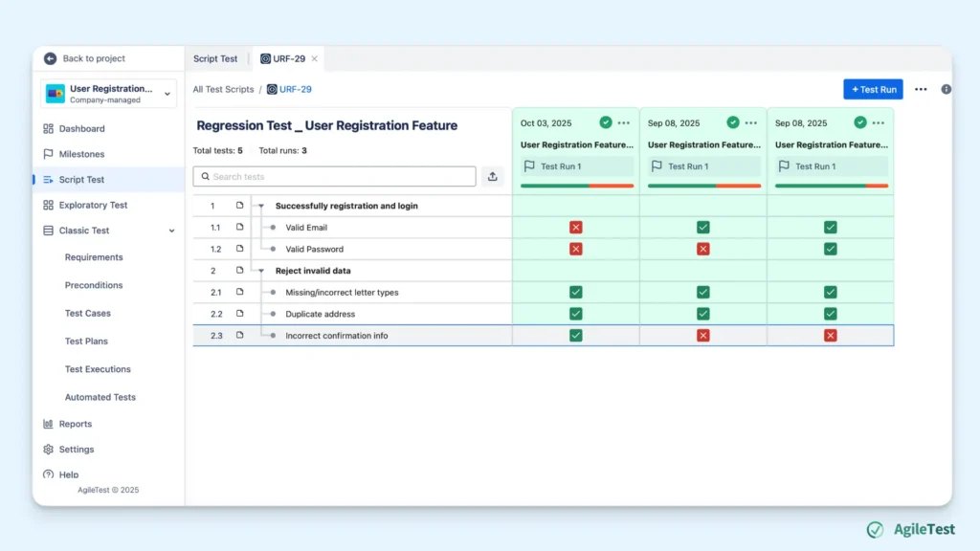This screenshot has width=980, height=551.
Task: Collapse the Successfully registration and login group
Action: [261, 206]
